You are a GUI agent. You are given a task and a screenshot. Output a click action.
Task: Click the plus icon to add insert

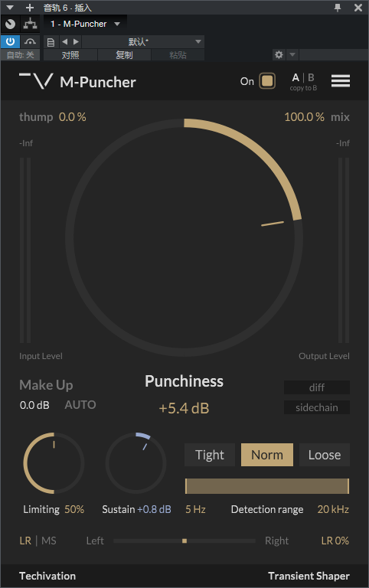(x=30, y=8)
